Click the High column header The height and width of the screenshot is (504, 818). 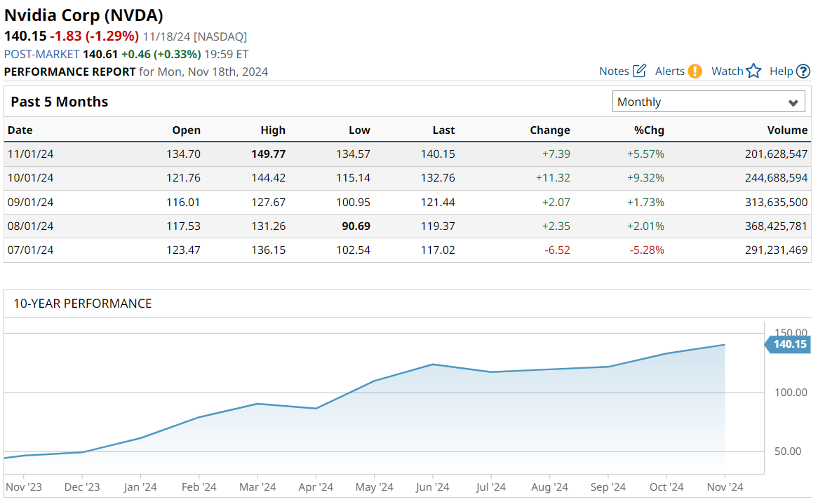point(273,130)
